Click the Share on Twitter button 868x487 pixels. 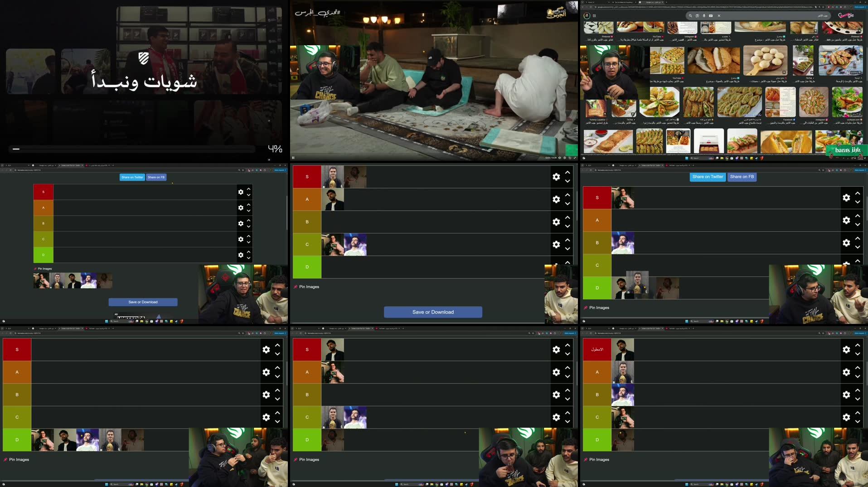(x=708, y=177)
